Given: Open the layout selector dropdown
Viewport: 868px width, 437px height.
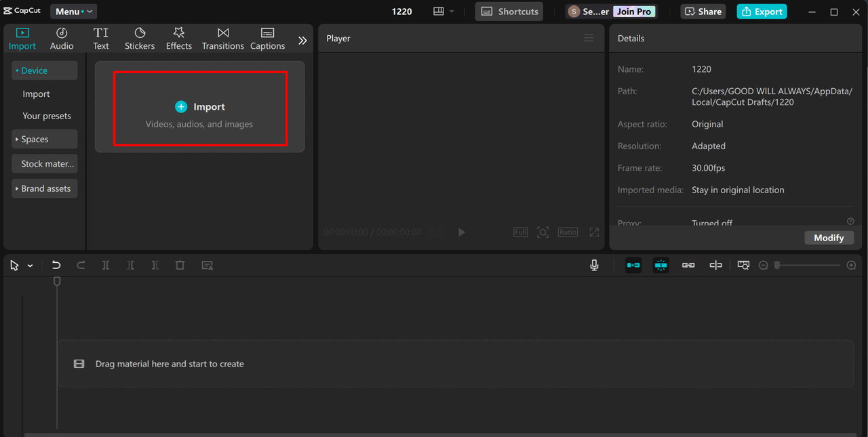Looking at the screenshot, I should 443,12.
